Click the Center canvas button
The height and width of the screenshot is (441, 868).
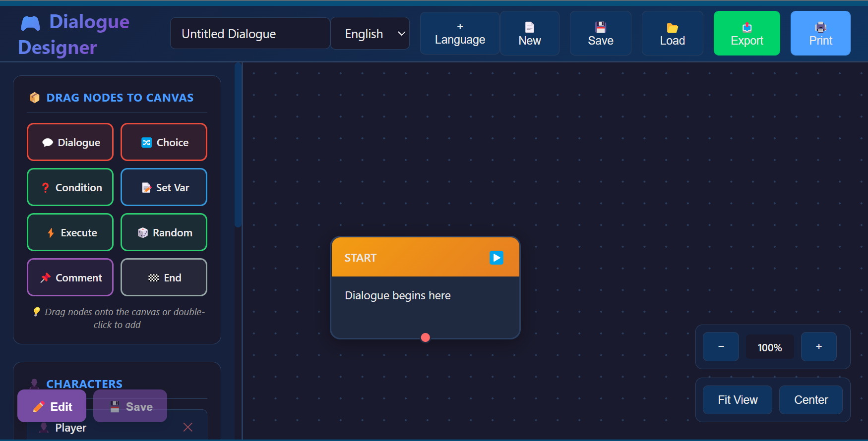(x=811, y=400)
